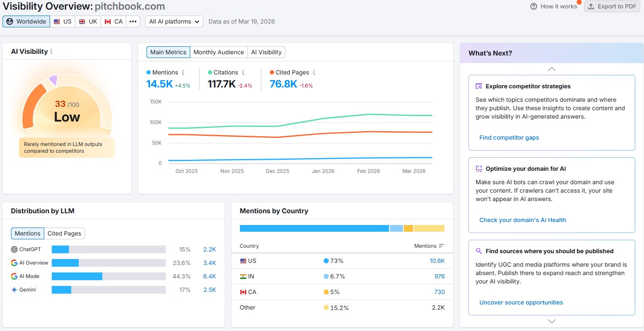
Task: Click the Other row 15.2% value
Action: (339, 308)
